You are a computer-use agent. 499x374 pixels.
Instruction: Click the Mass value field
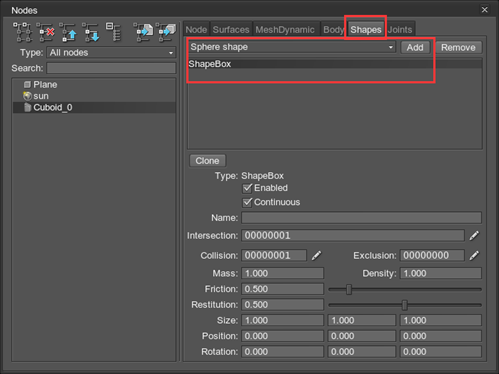click(x=282, y=273)
